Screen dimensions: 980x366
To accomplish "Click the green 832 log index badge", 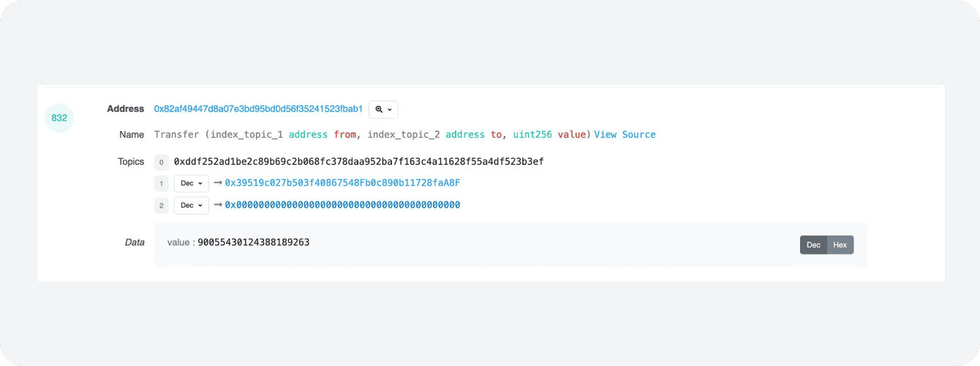I will (59, 118).
